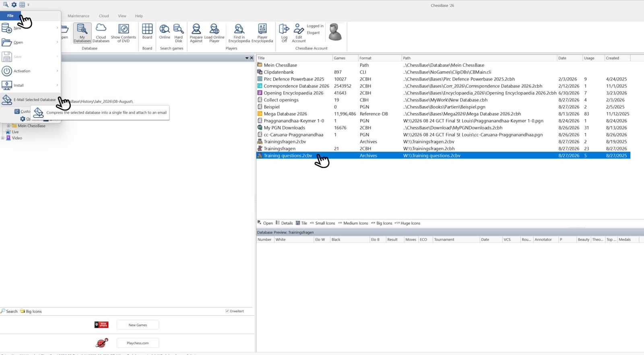Select the Collect openings database

point(443,100)
